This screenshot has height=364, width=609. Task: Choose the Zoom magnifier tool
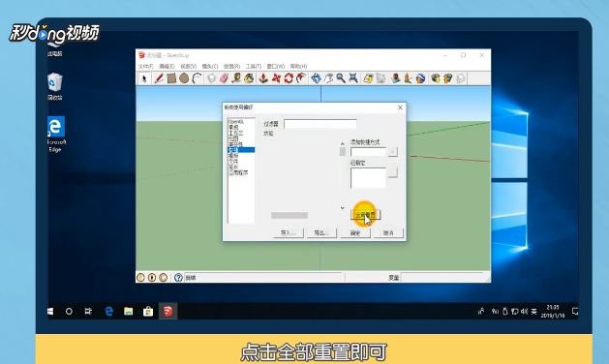point(341,78)
